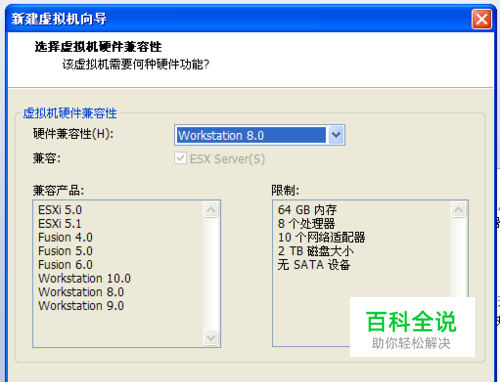Click the 2 TB 磁盘大小 limit entry
This screenshot has width=500, height=382.
315,251
